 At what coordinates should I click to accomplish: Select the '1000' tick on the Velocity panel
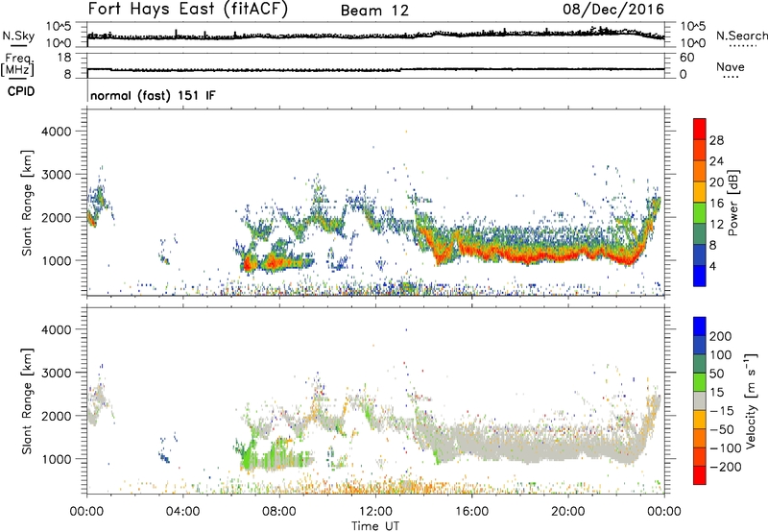pos(57,459)
